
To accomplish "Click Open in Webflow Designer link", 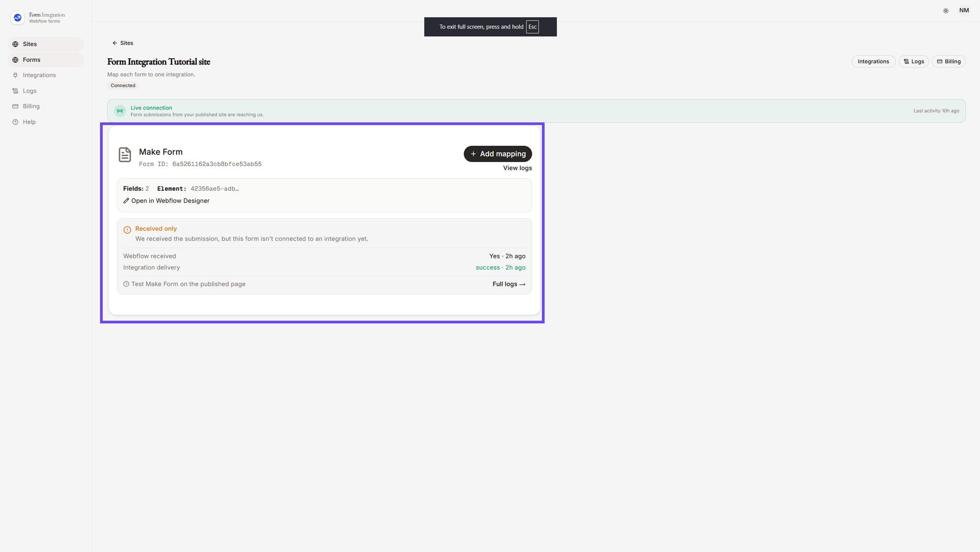I will pyautogui.click(x=166, y=201).
